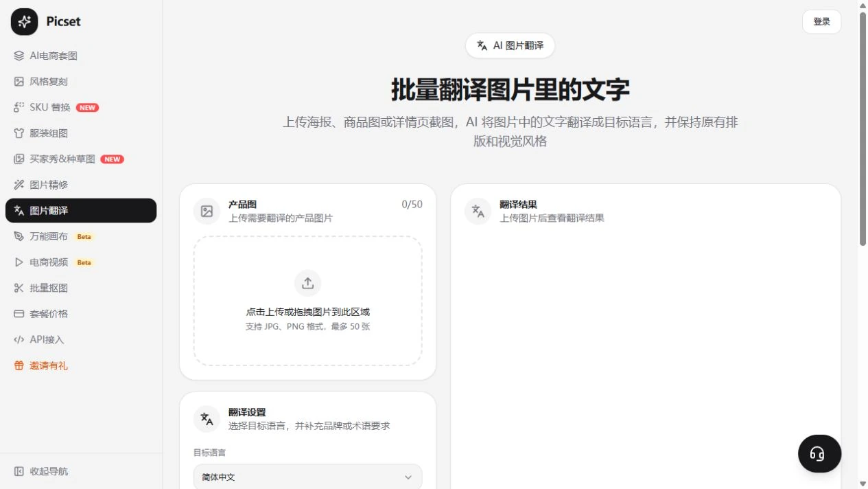
Task: Click the upload arrow icon in drop zone
Action: point(307,283)
